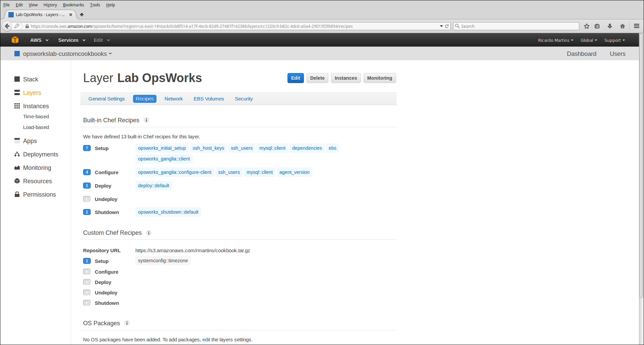Click the Delete button for this layer

(317, 78)
